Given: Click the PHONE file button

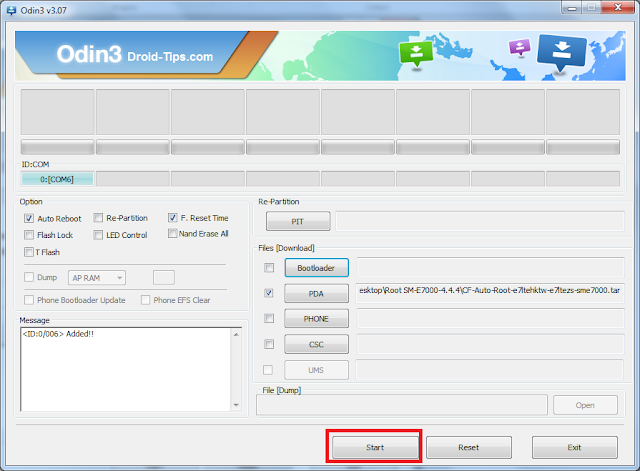Looking at the screenshot, I should pyautogui.click(x=316, y=319).
